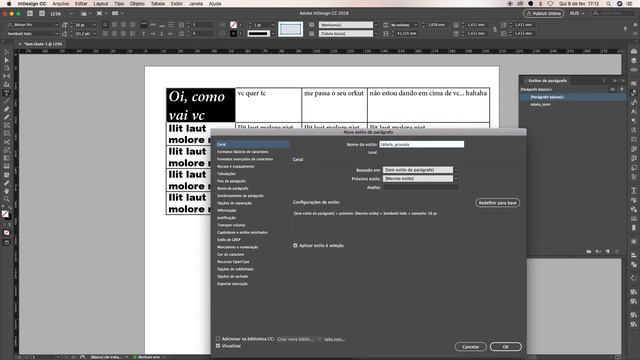This screenshot has width=640, height=360.
Task: Open the EUS workspace switcher
Action: [x=577, y=13]
